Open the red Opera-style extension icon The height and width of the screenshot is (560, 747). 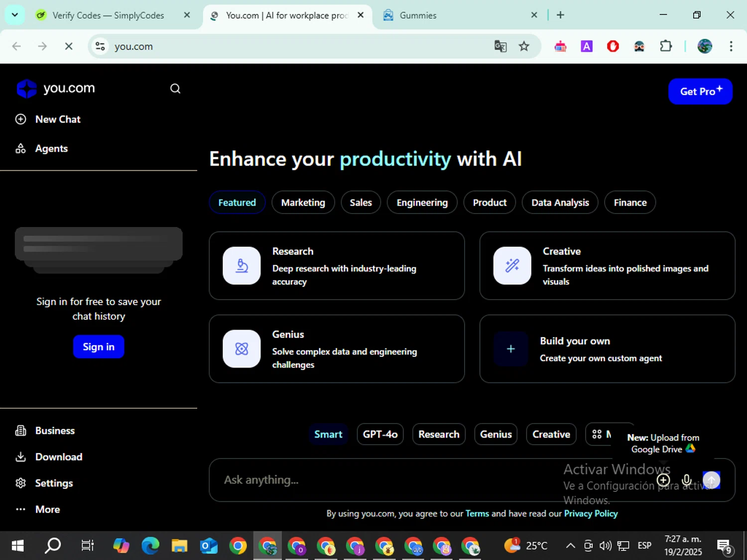pos(613,46)
